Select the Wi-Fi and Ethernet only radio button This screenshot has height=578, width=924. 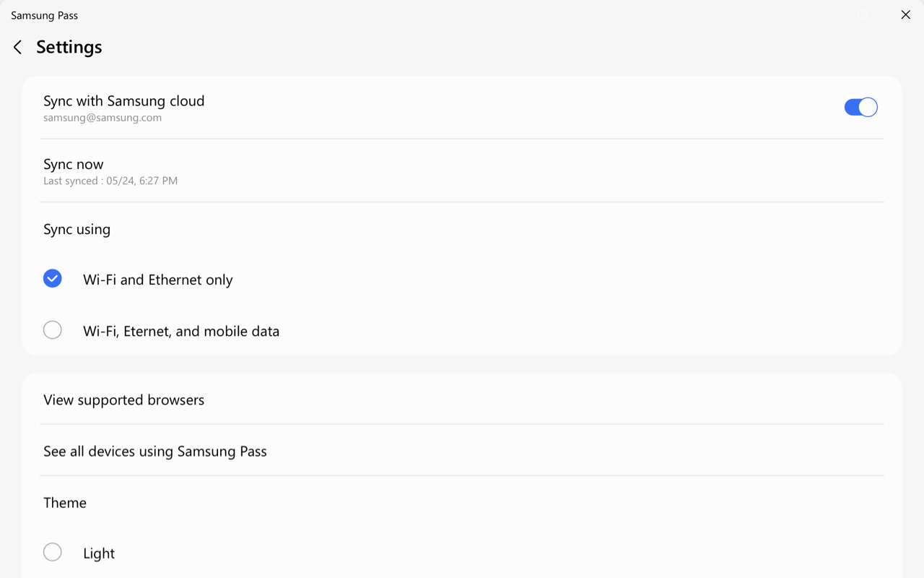(x=53, y=279)
